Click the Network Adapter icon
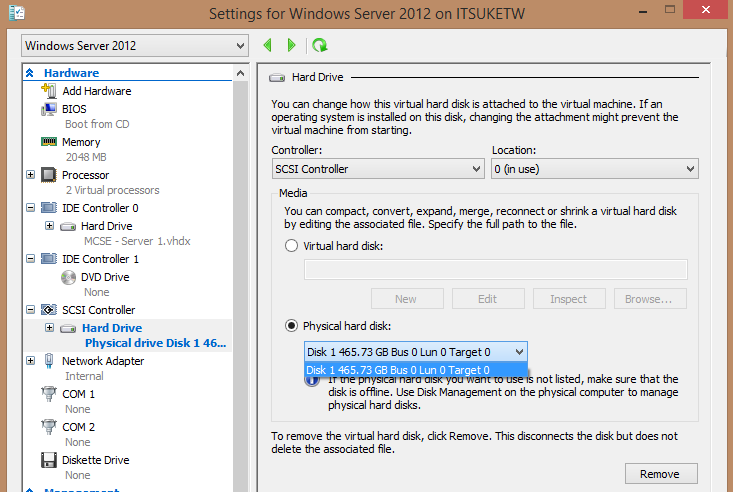The image size is (733, 492). 49,361
